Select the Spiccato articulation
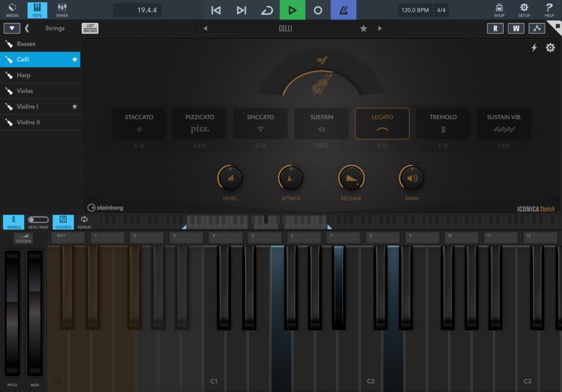 coord(261,124)
